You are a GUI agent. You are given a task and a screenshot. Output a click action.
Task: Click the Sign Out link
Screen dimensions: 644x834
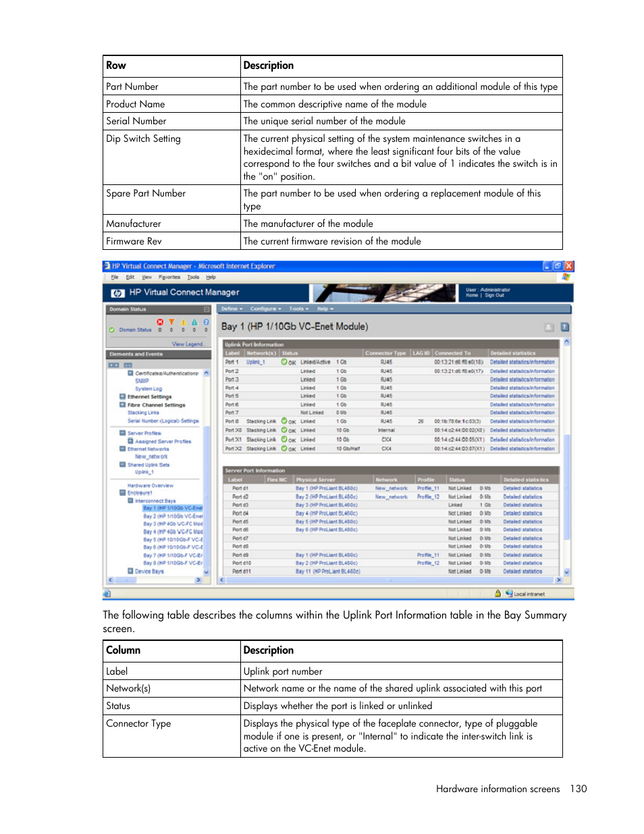click(x=494, y=295)
